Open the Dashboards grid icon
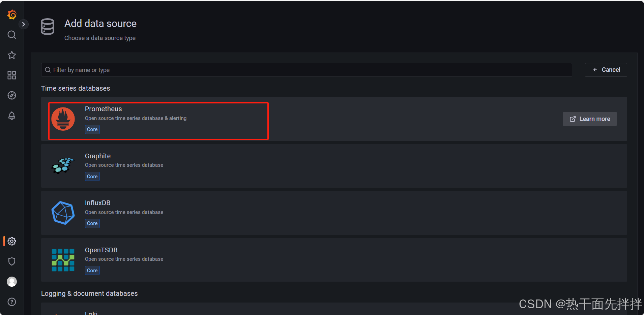 coord(12,75)
